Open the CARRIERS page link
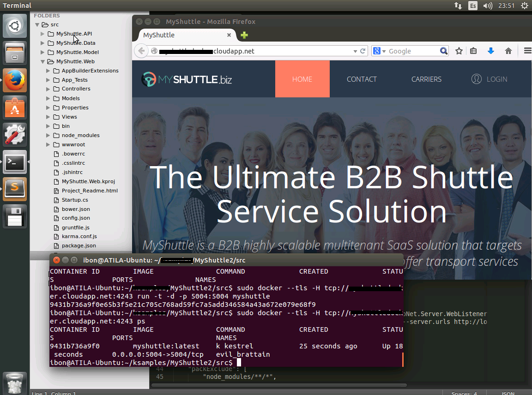This screenshot has width=532, height=395. (427, 79)
